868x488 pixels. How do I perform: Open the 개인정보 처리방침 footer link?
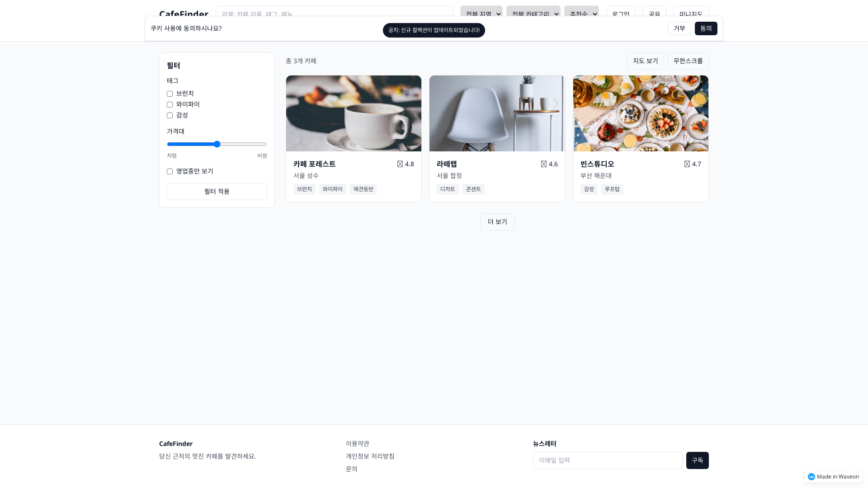click(x=370, y=456)
